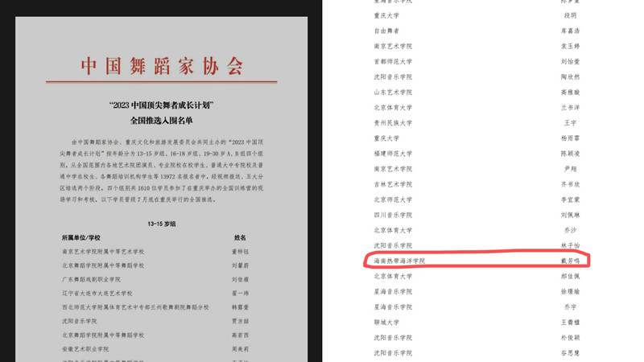Click the "2023中国顶尖舞者成长计划" document heading

pos(162,106)
